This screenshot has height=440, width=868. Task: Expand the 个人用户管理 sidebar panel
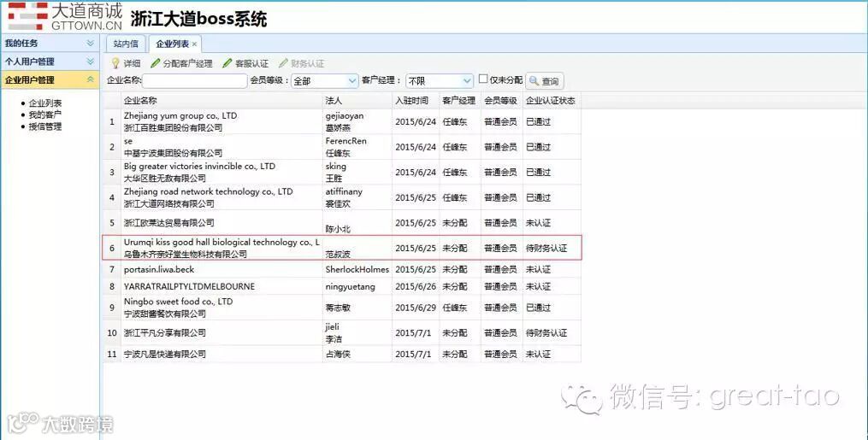point(50,62)
